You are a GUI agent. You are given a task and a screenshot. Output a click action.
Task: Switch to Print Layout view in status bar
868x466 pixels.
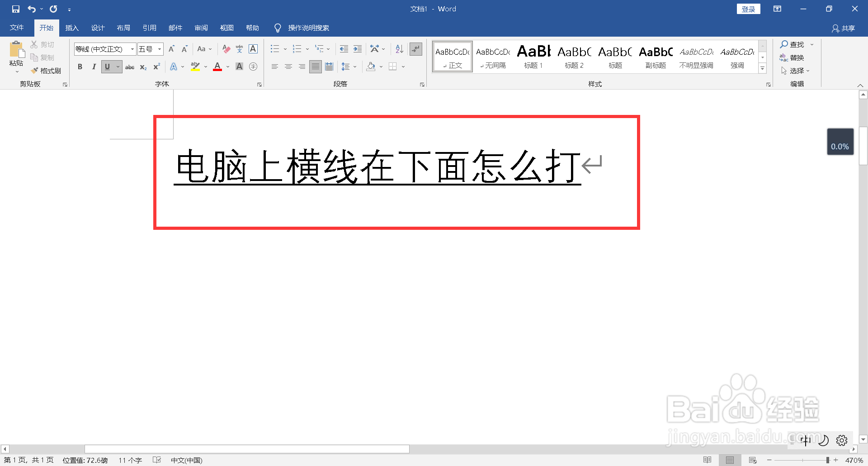tap(729, 460)
